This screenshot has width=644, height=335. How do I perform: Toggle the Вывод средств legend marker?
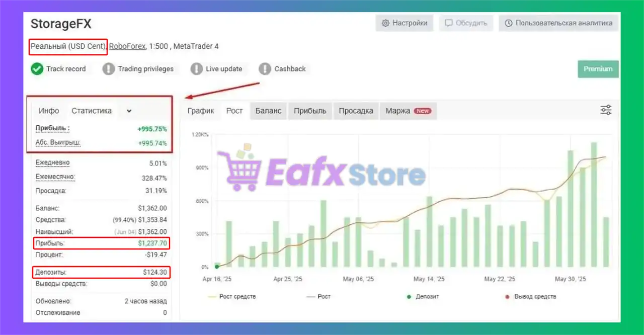click(x=530, y=296)
